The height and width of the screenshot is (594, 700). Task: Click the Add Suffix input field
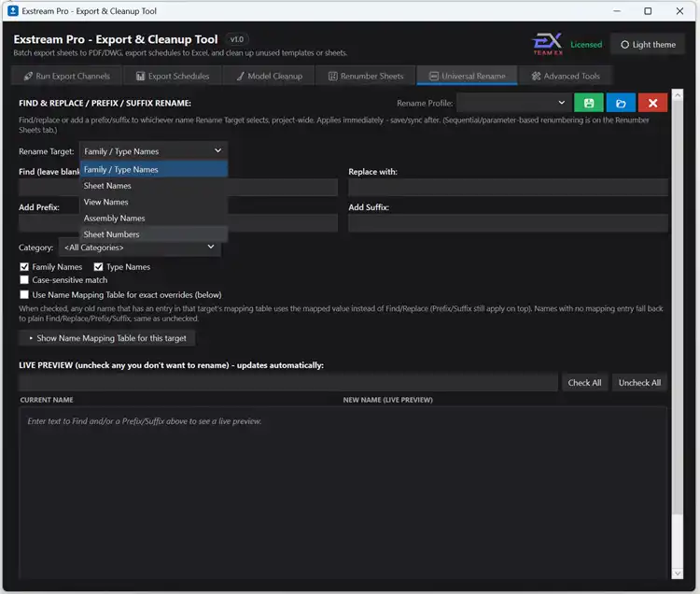pos(508,223)
